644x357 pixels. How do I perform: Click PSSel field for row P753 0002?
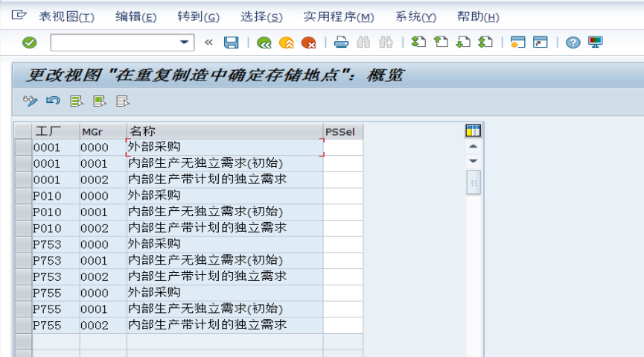tap(343, 277)
